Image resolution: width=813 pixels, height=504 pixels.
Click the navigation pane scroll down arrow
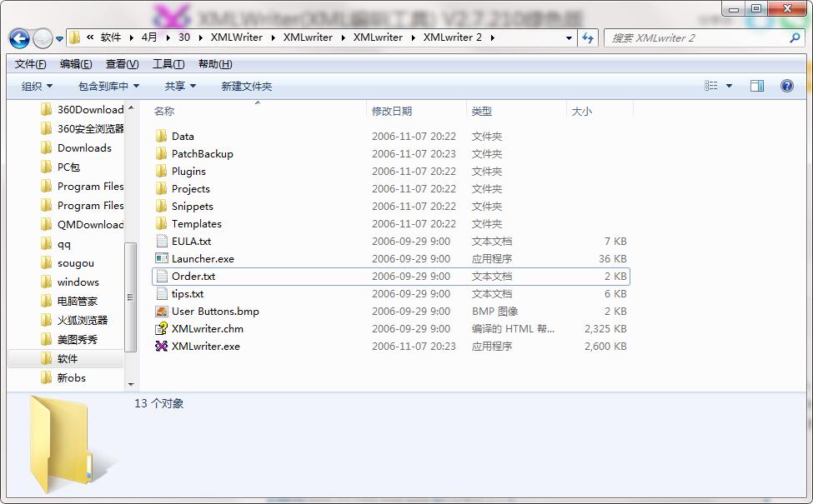click(x=131, y=384)
